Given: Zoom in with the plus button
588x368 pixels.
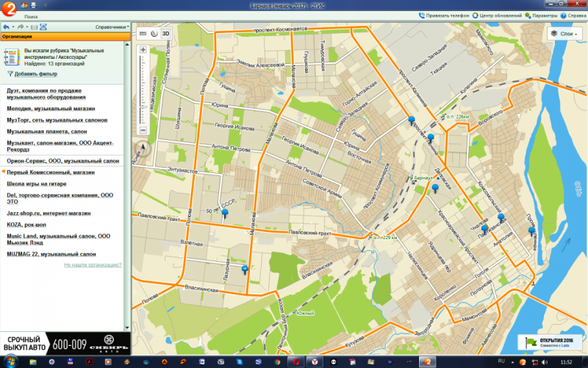Looking at the screenshot, I should pyautogui.click(x=143, y=49).
